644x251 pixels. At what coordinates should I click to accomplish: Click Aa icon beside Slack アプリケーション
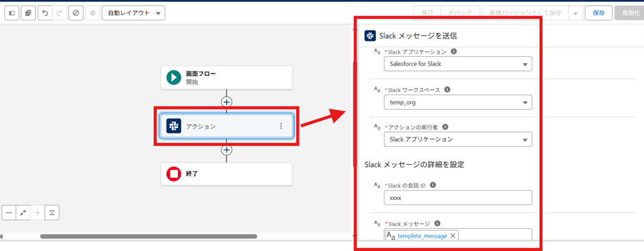[x=377, y=52]
